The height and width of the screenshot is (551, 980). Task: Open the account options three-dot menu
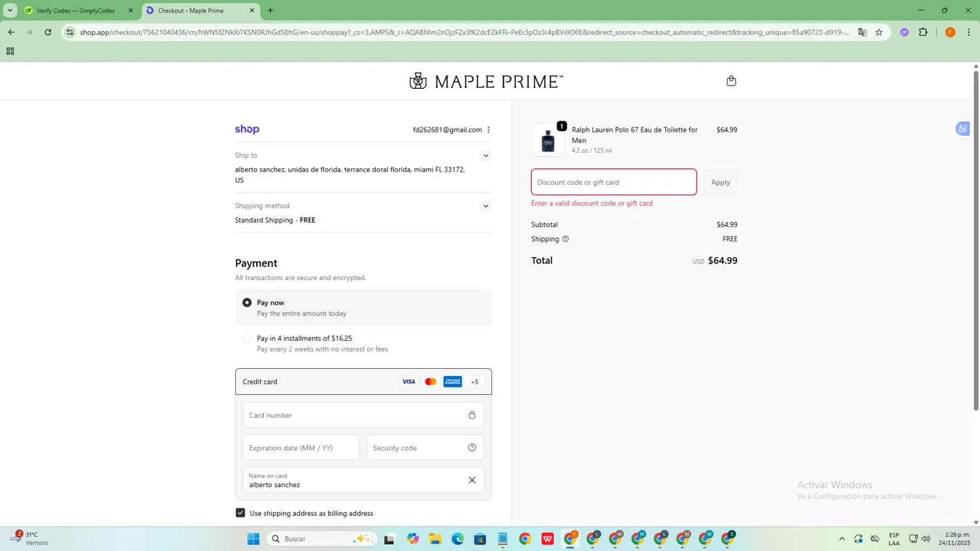pos(488,130)
